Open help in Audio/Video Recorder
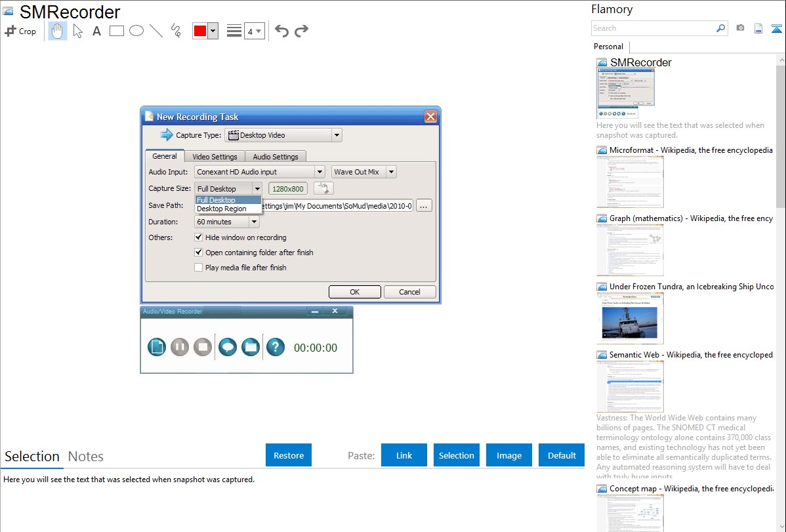Screen dimensions: 786x532 tap(276, 347)
